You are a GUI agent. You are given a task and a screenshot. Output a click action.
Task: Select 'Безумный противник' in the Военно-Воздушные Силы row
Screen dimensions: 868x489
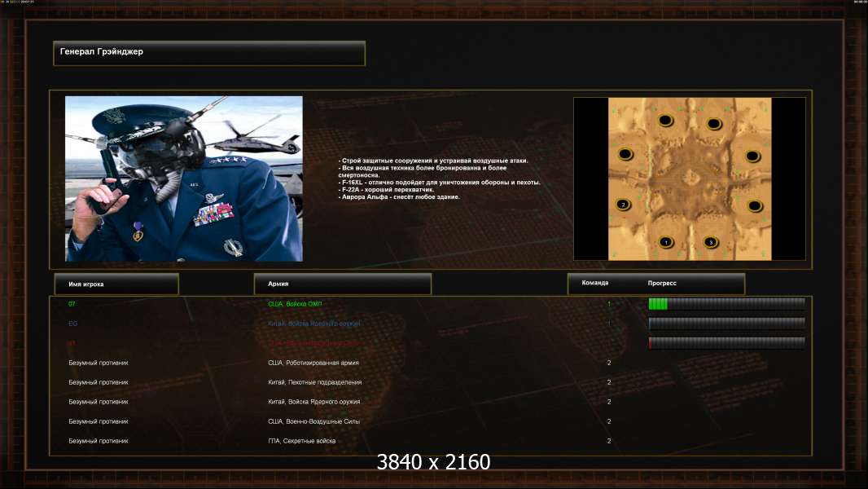point(99,421)
